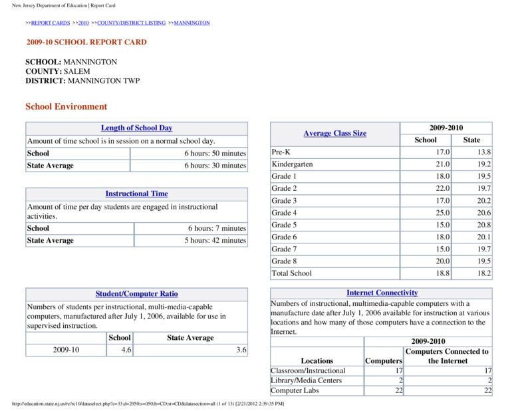
Task: Select the School Environment section heading
Action: point(66,106)
